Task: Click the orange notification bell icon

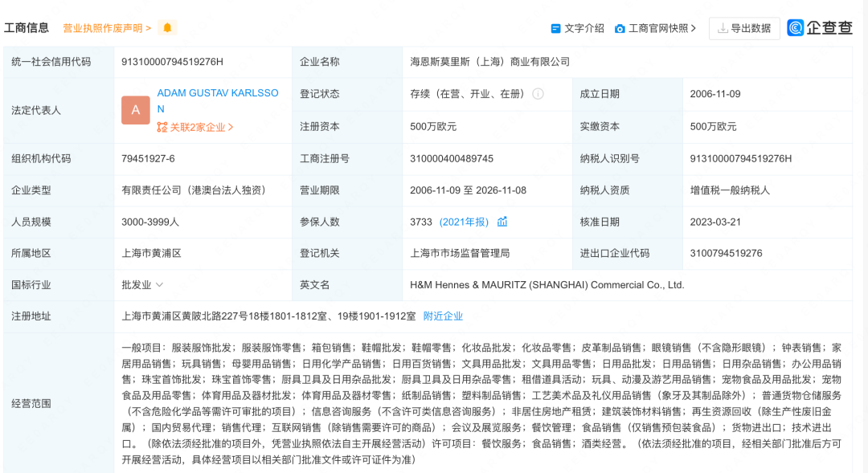Action: [167, 27]
